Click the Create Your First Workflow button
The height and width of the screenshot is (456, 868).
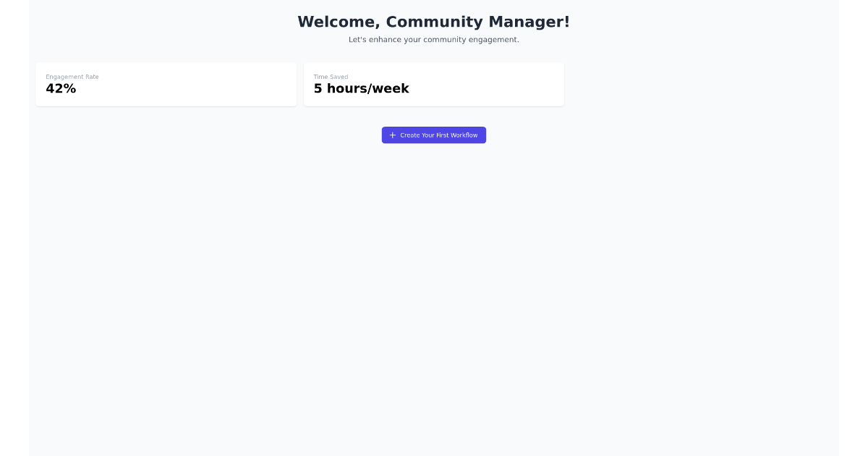[x=434, y=135]
